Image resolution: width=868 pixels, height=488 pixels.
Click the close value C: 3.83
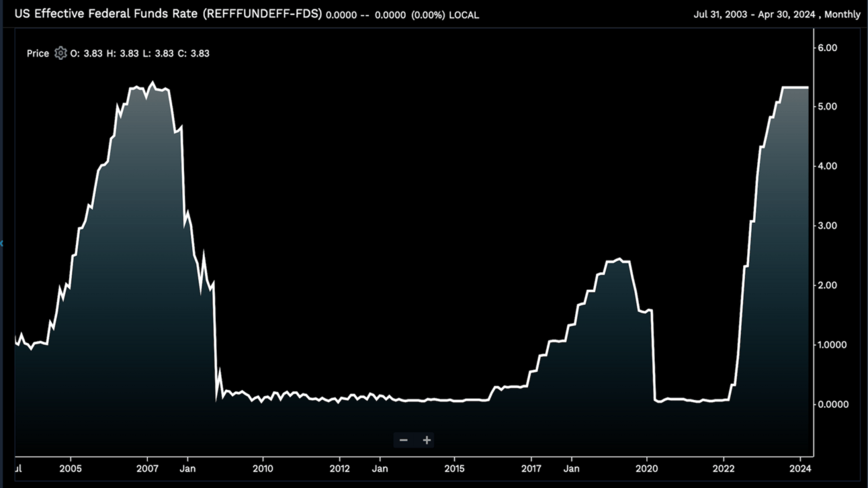(x=193, y=53)
